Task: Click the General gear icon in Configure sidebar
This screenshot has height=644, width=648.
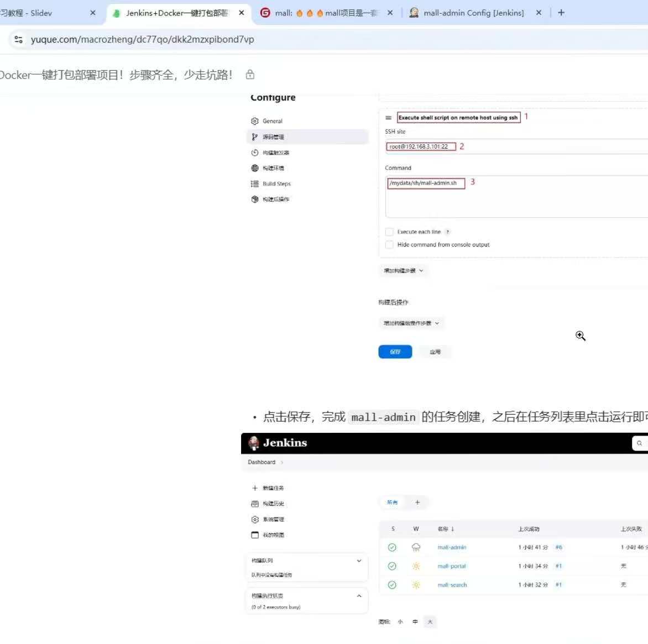Action: 254,121
